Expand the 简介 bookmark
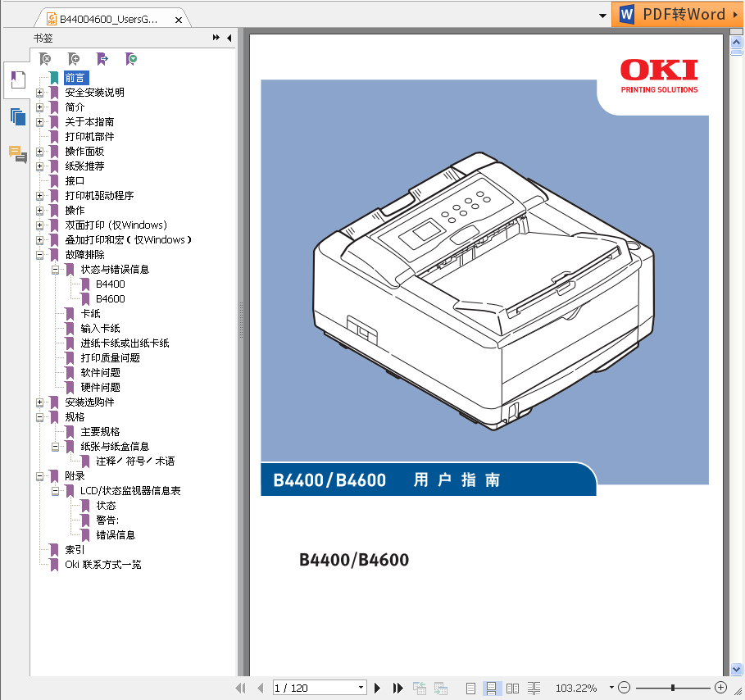This screenshot has width=745, height=700. [x=40, y=107]
